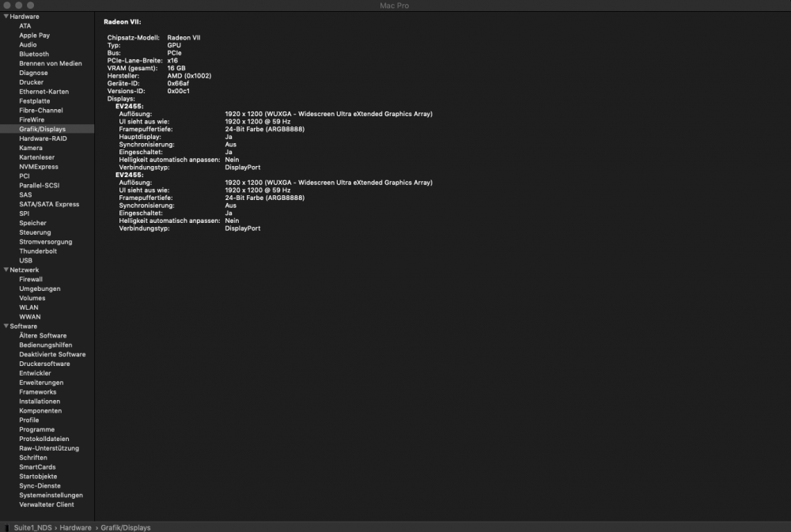Open Diagnose entry
Viewport: 791px width, 532px height.
point(33,73)
